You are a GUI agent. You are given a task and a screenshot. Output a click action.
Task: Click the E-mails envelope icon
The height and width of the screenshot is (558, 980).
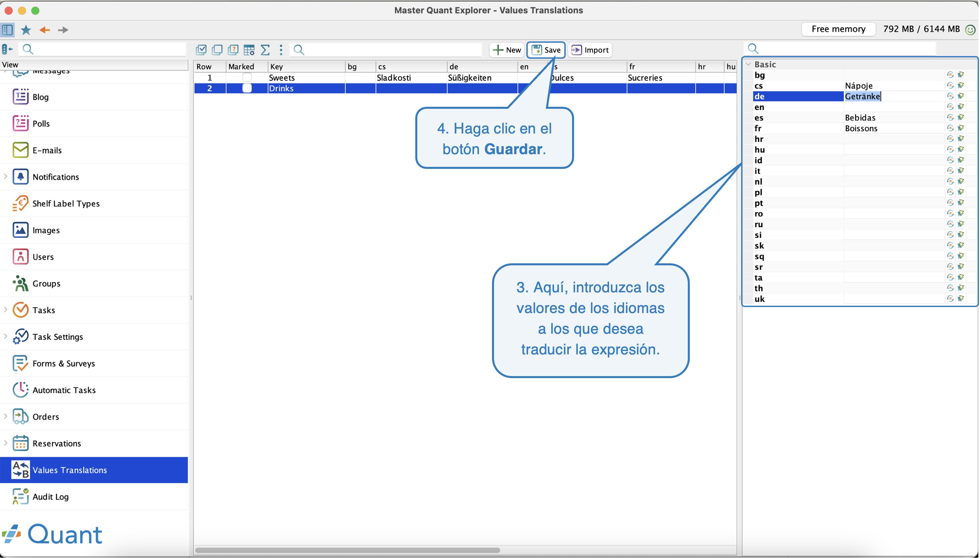[20, 150]
